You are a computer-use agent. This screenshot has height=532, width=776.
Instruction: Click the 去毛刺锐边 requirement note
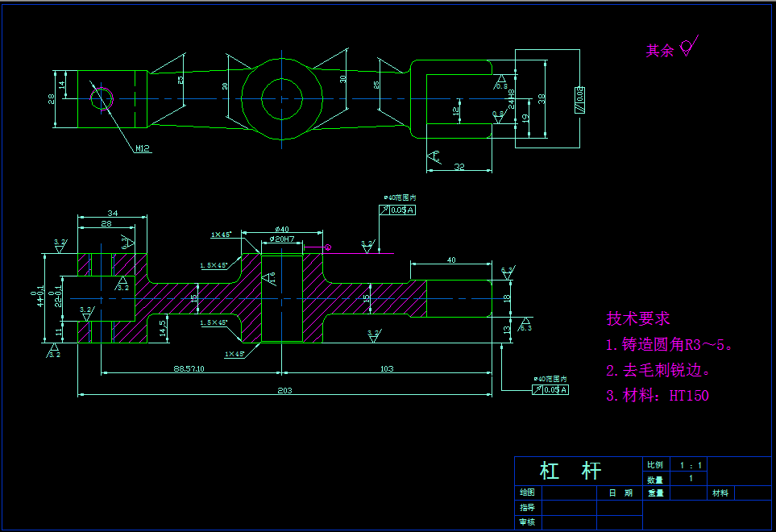657,370
